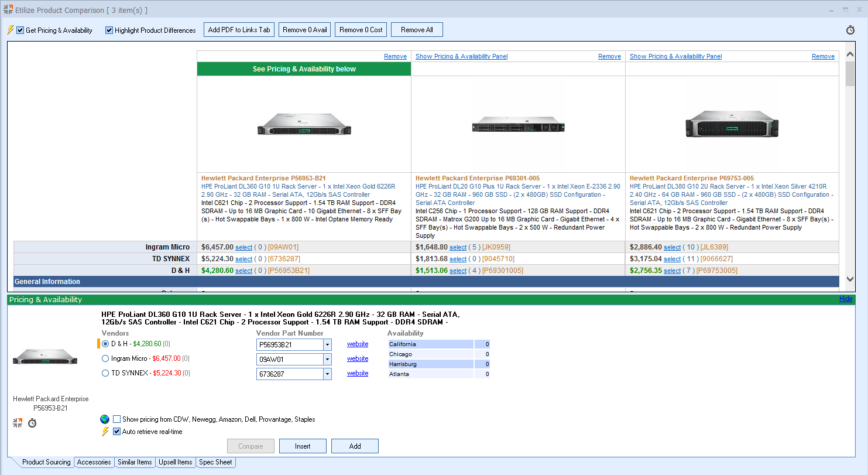This screenshot has width=868, height=475.
Task: Switch to the Spec Sheet tab
Action: click(x=215, y=462)
